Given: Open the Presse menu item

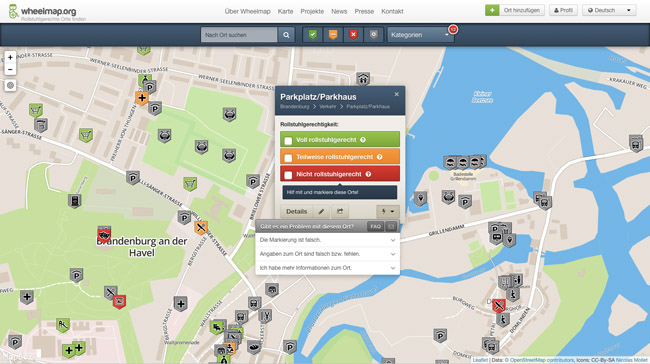Looking at the screenshot, I should point(364,11).
